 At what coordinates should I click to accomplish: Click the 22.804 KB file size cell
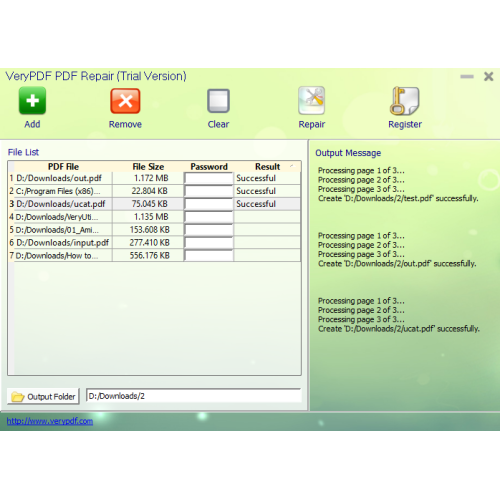click(149, 191)
